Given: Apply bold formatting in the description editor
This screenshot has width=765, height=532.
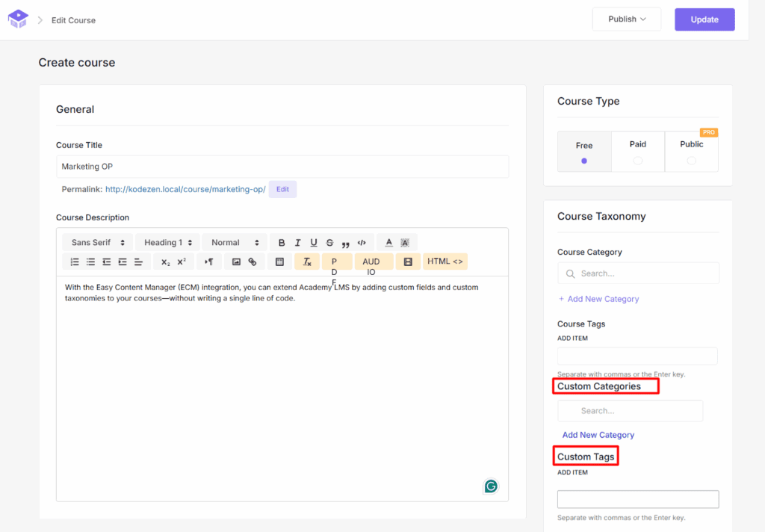Looking at the screenshot, I should [x=282, y=242].
